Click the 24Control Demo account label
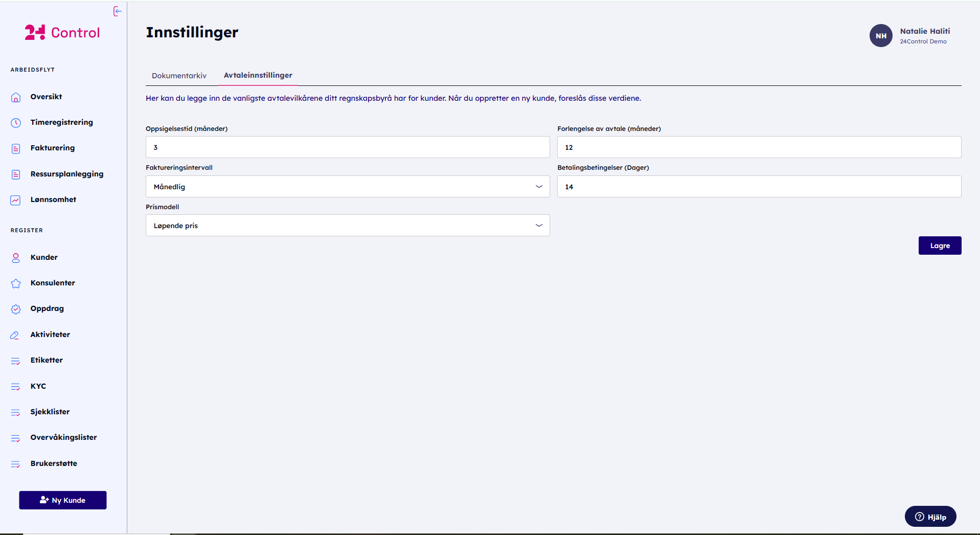Screen dimensions: 980x535 coord(923,42)
